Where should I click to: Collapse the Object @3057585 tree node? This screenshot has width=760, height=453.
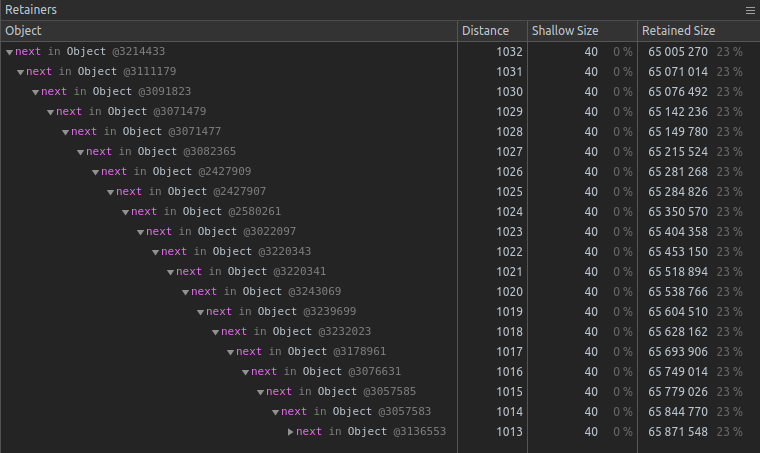point(261,392)
